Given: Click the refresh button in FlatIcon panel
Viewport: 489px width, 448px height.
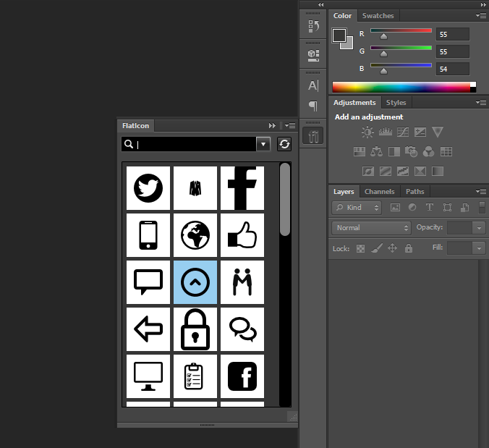Looking at the screenshot, I should click(x=284, y=144).
